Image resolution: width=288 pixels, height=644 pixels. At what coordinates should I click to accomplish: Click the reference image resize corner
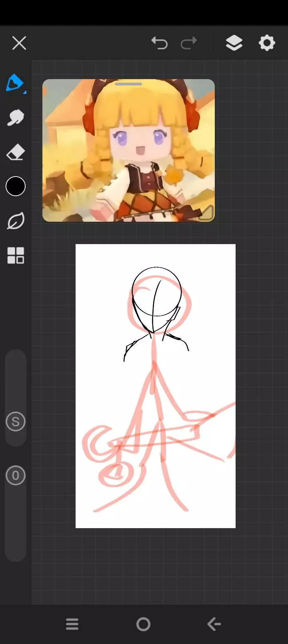coord(206,213)
